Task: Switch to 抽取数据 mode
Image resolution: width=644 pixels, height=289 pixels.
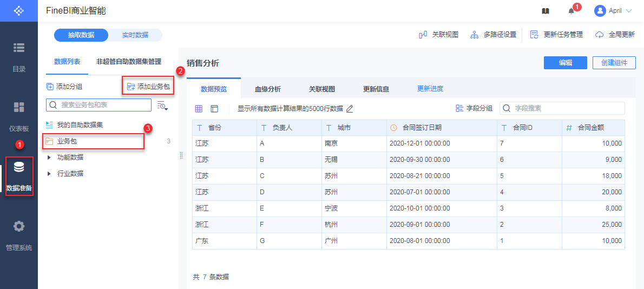Action: 81,35
